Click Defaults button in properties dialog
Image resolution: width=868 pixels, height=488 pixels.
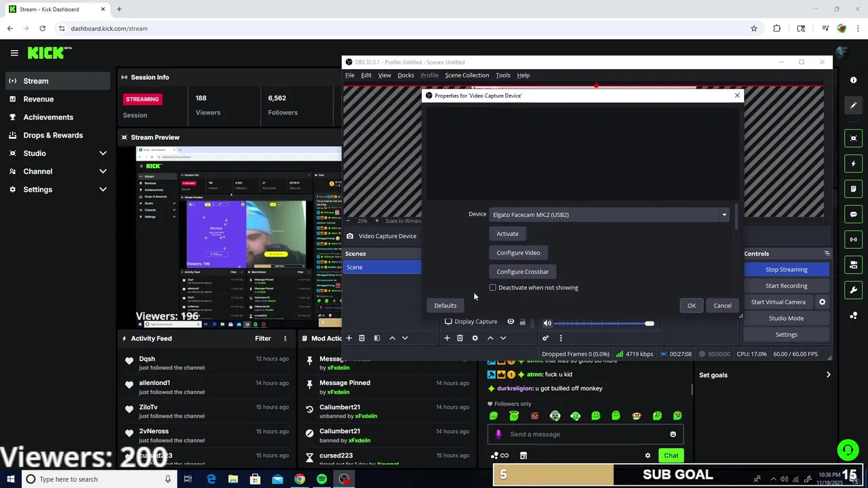(446, 306)
